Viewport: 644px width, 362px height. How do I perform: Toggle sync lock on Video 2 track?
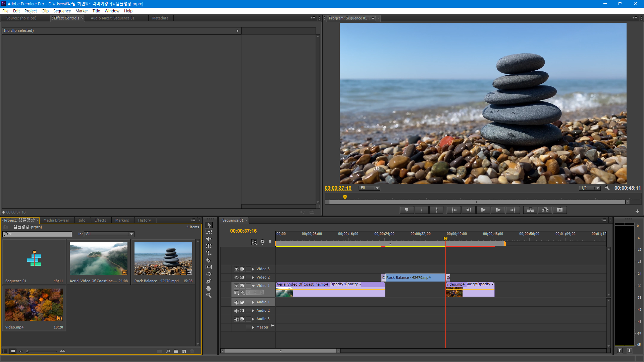click(x=242, y=278)
